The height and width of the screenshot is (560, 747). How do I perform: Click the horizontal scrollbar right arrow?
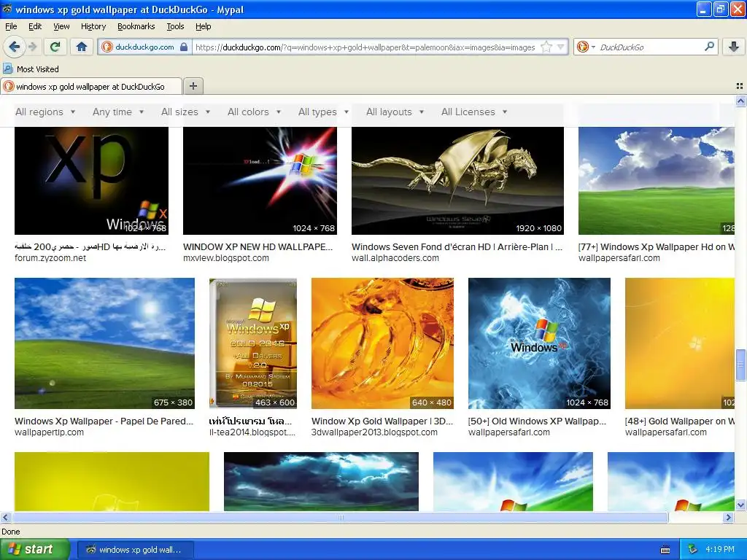point(728,517)
